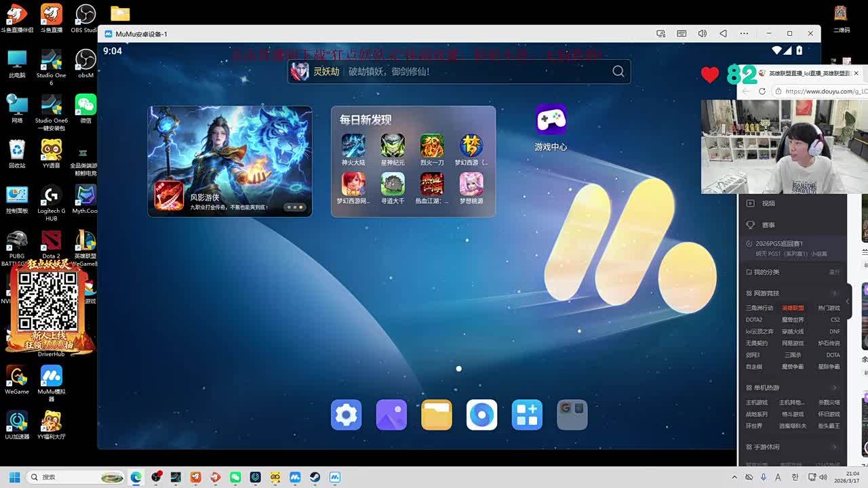Select 视频 in the Douyu sidebar
This screenshot has height=488, width=868.
[x=768, y=203]
